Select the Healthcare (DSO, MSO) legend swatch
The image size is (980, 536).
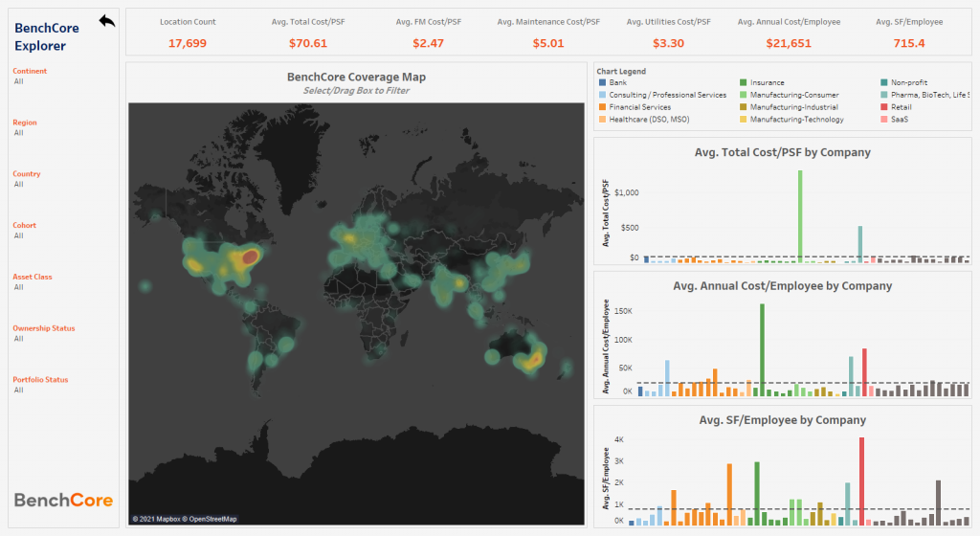(603, 120)
